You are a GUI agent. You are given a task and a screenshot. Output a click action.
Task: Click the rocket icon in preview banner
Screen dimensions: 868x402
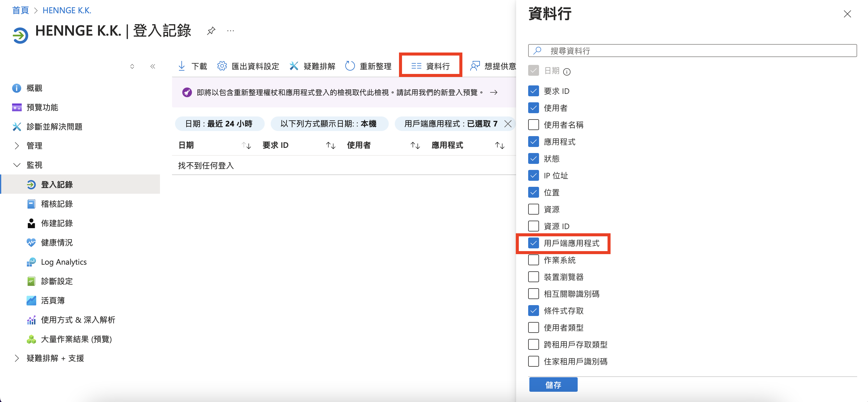click(x=187, y=92)
